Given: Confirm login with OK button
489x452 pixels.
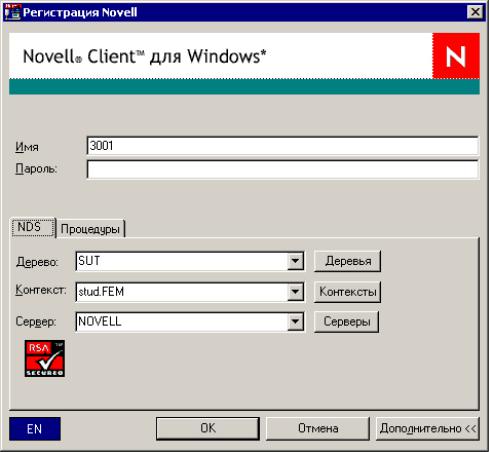Looking at the screenshot, I should 208,428.
